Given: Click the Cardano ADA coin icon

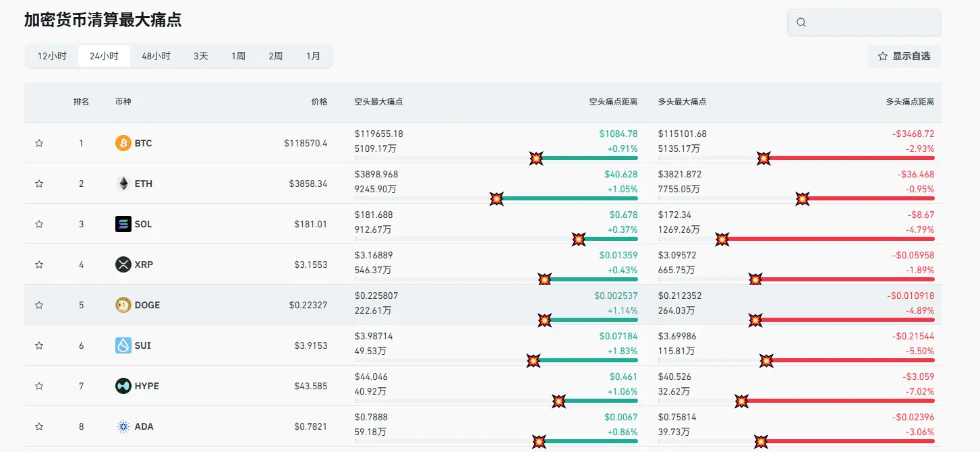Looking at the screenshot, I should (x=123, y=426).
